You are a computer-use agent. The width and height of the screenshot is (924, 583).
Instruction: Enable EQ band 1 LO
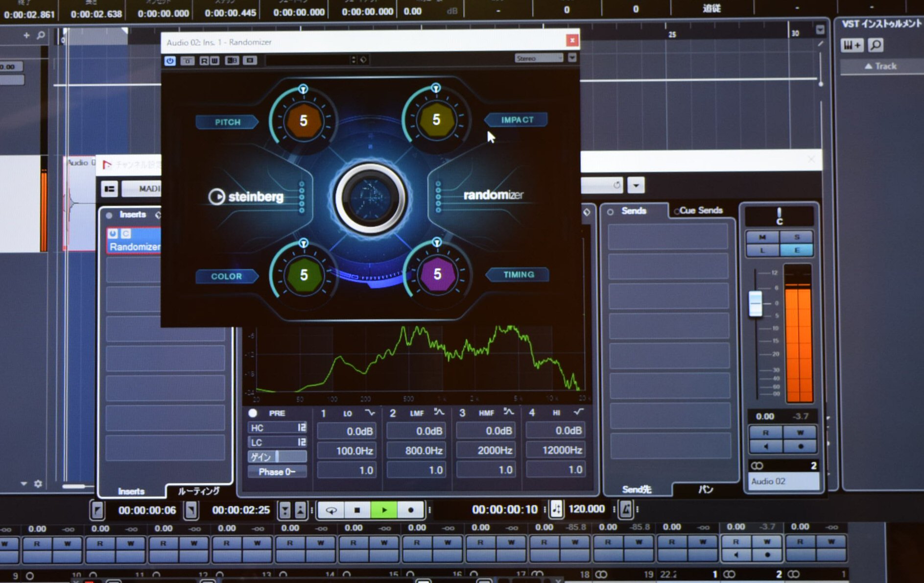[x=323, y=413]
